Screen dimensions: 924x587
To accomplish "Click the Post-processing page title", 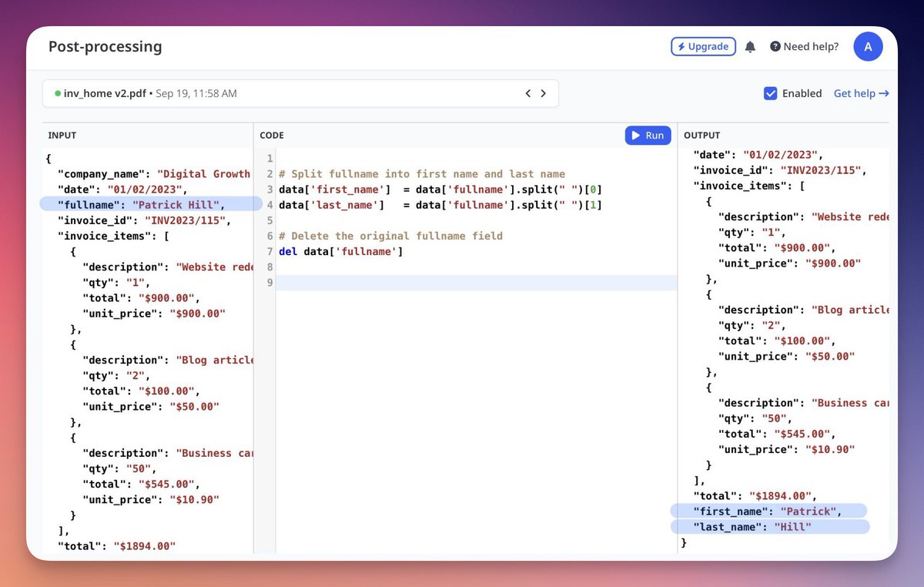I will (105, 46).
